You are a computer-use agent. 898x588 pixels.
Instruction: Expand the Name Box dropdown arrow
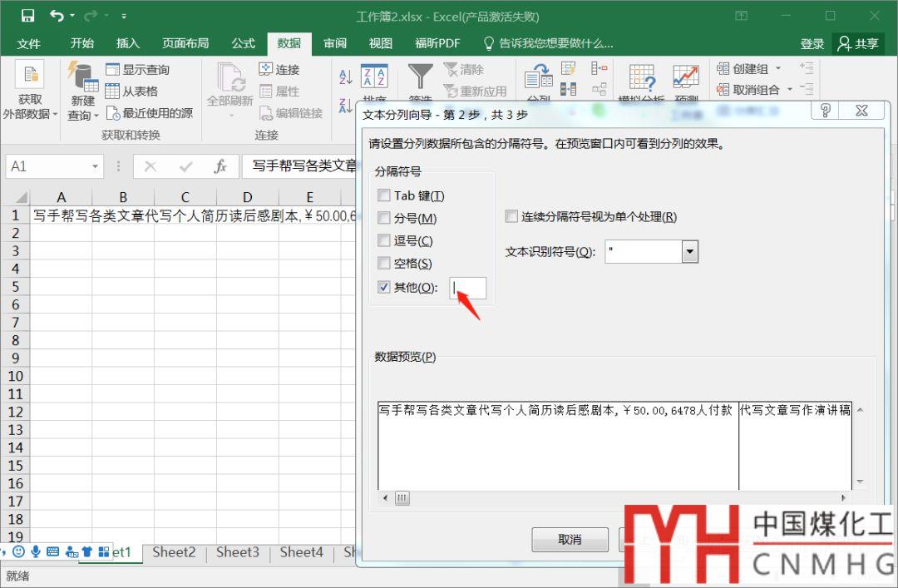95,167
